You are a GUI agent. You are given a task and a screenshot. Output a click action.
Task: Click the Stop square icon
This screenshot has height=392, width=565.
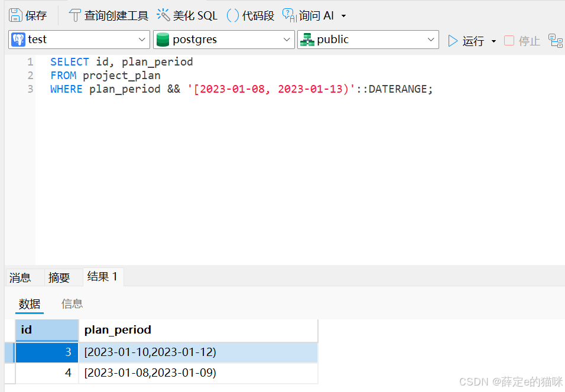[509, 40]
